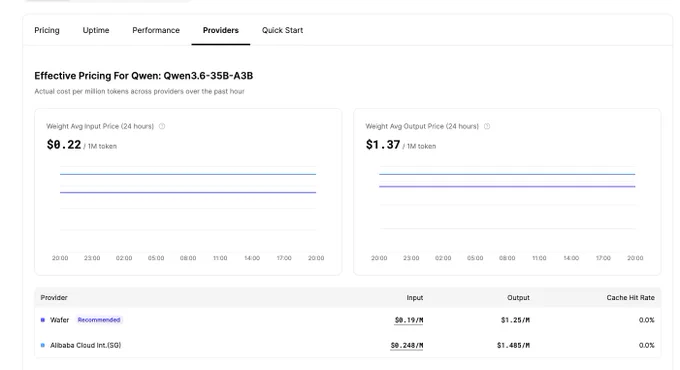Click the Input column header

tap(415, 298)
